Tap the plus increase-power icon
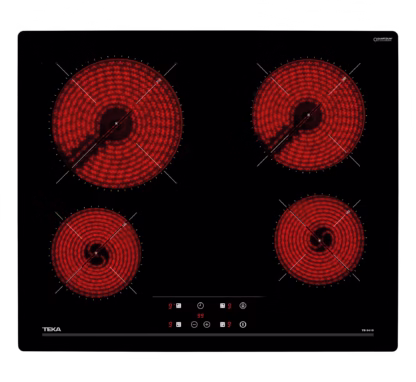This screenshot has width=416, height=382. pos(207,324)
